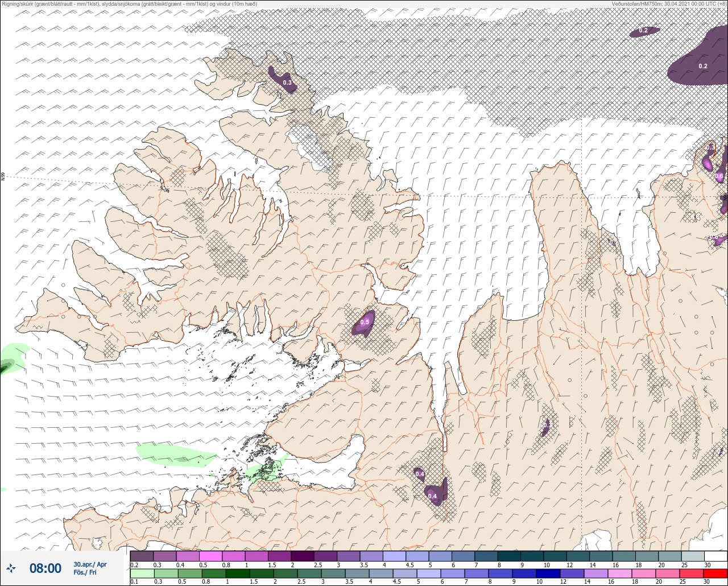Click the purple snow patch marked 0.5
Image resolution: width=728 pixels, height=586 pixels.
click(x=363, y=323)
